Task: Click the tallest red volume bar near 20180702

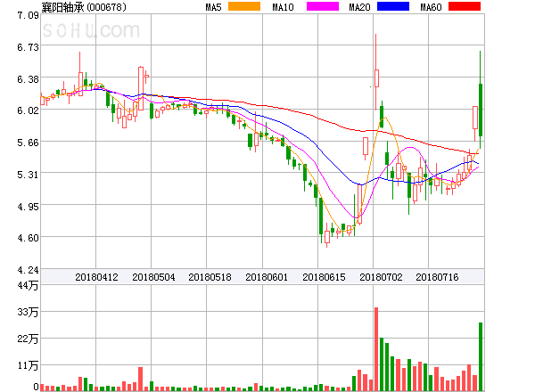Action: (x=376, y=349)
